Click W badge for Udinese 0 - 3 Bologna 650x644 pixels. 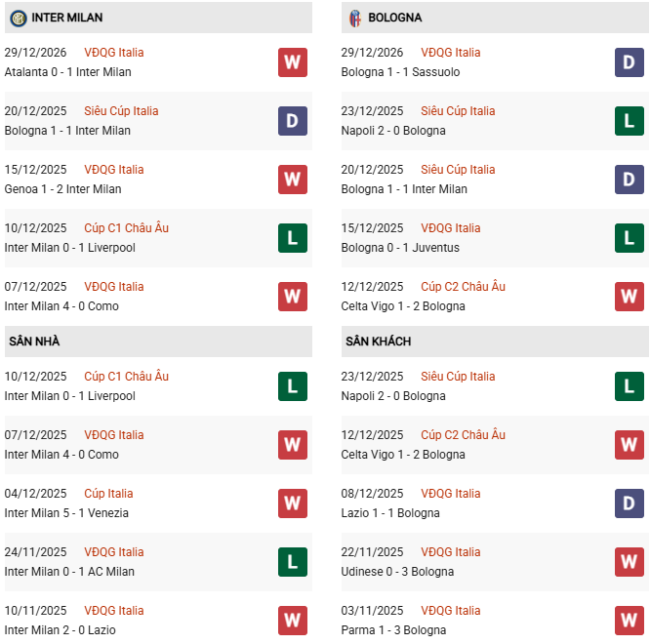click(x=630, y=562)
